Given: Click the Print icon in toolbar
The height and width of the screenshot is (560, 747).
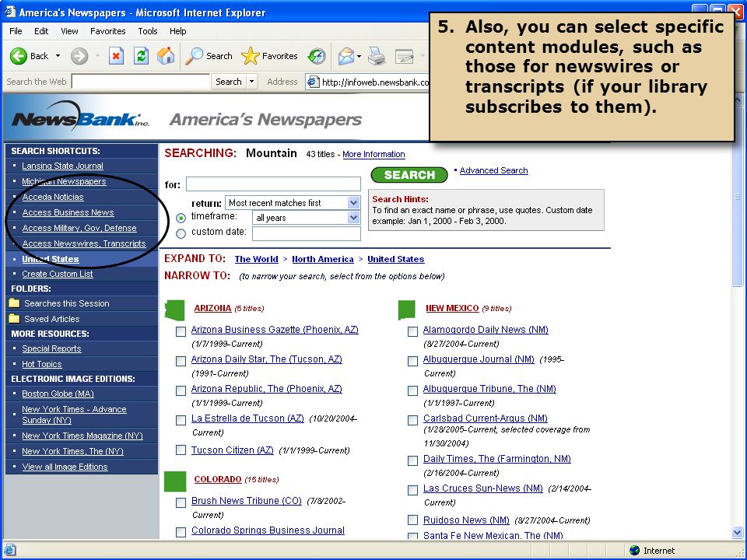Looking at the screenshot, I should tap(377, 56).
